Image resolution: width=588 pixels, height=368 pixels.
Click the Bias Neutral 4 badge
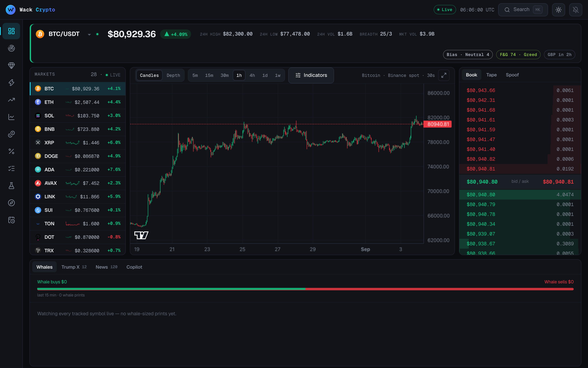(468, 55)
